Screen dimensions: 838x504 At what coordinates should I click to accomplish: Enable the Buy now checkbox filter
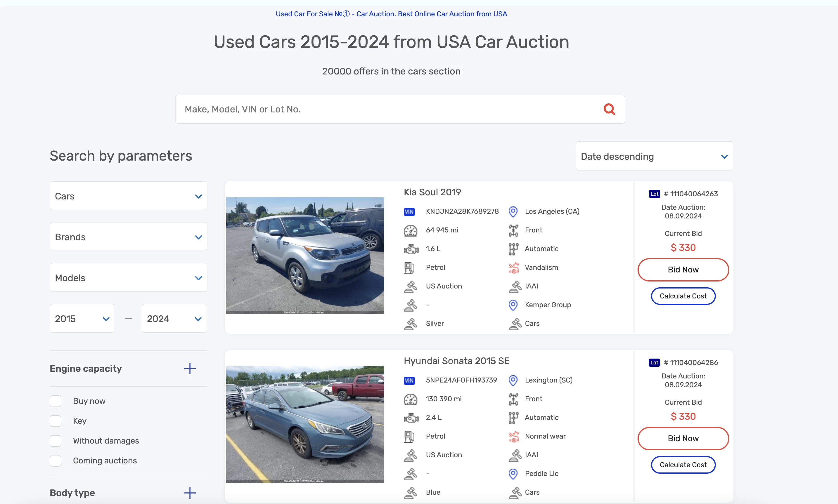coord(56,401)
